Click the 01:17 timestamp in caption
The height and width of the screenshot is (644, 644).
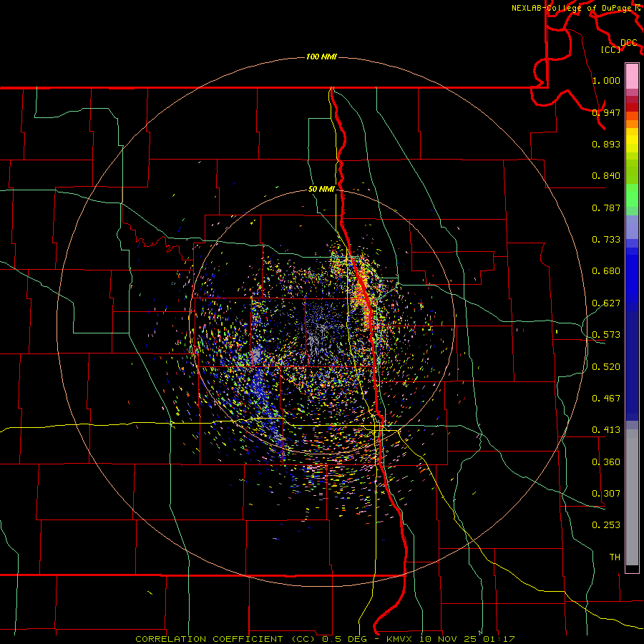pyautogui.click(x=499, y=639)
